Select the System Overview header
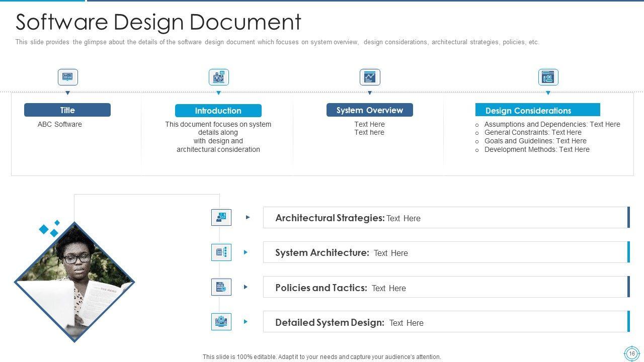 (370, 110)
